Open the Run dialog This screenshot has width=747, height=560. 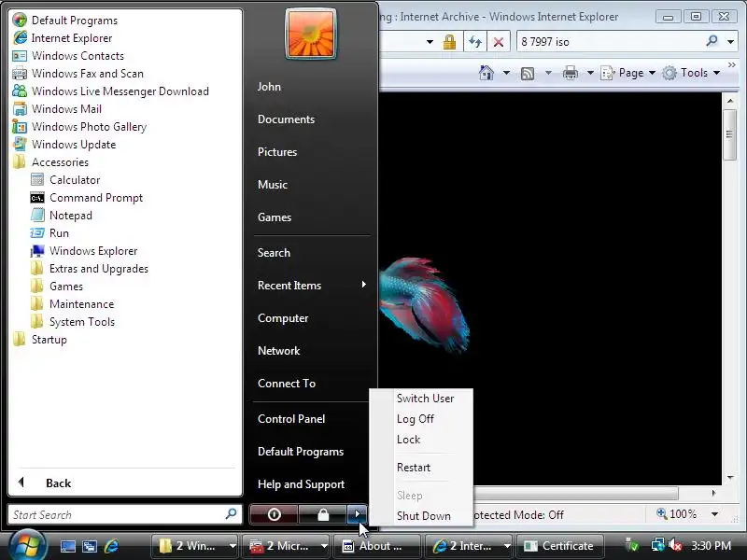49,232
